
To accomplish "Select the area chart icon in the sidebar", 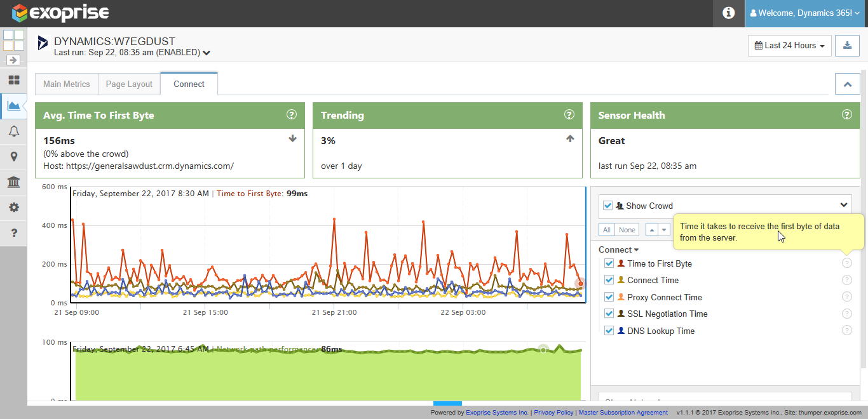I will click(13, 106).
